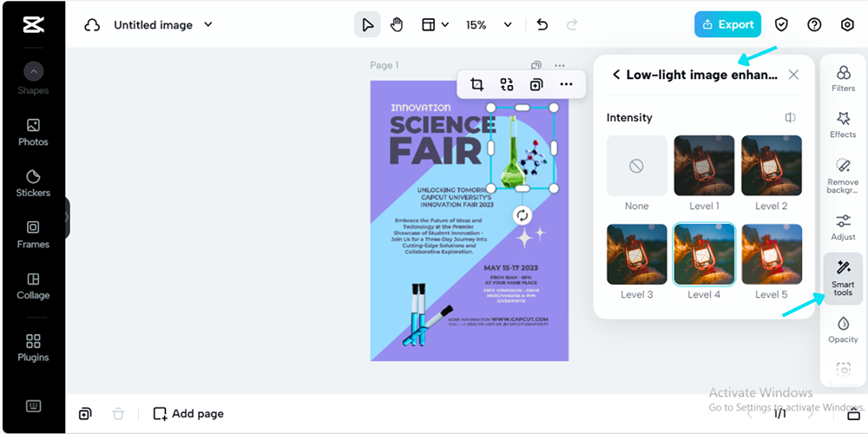Delete page using the trash icon
The width and height of the screenshot is (868, 434).
(x=118, y=413)
